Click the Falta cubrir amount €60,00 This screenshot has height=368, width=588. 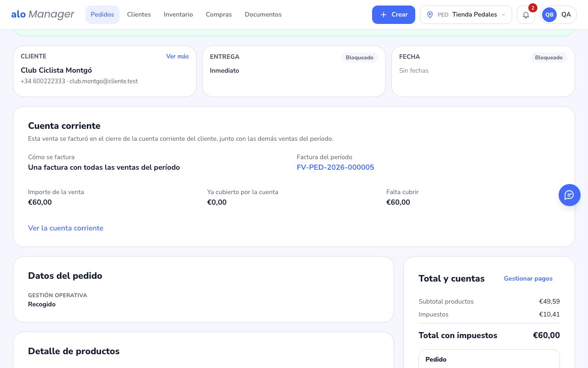point(398,202)
